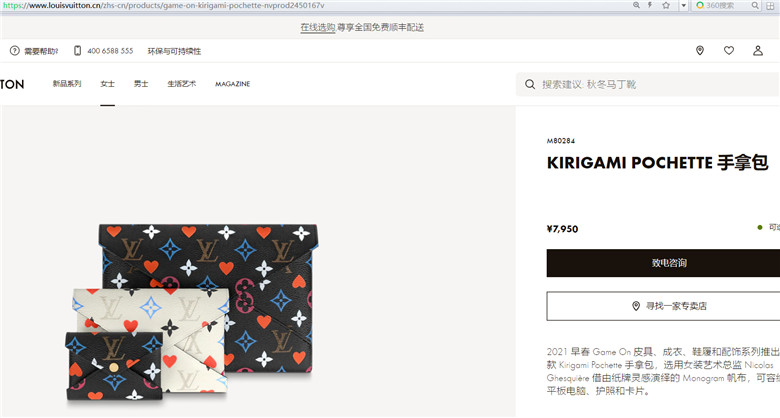Viewport: 780px width, 418px height.
Task: Click the price ¥7,950
Action: click(x=563, y=229)
